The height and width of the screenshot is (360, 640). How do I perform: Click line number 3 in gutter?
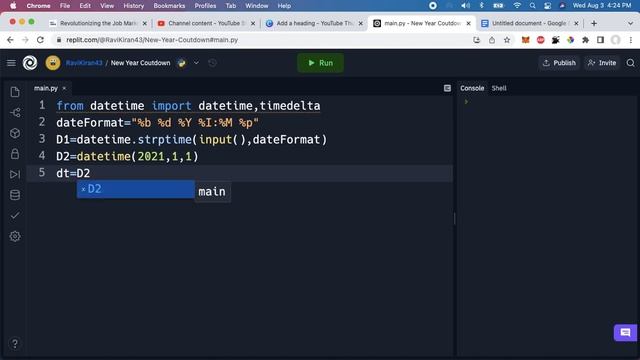[42, 139]
